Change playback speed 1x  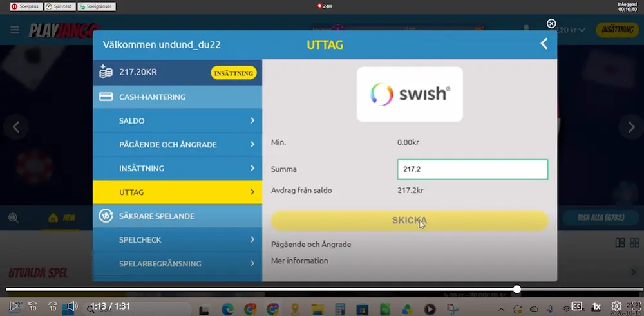[596, 306]
